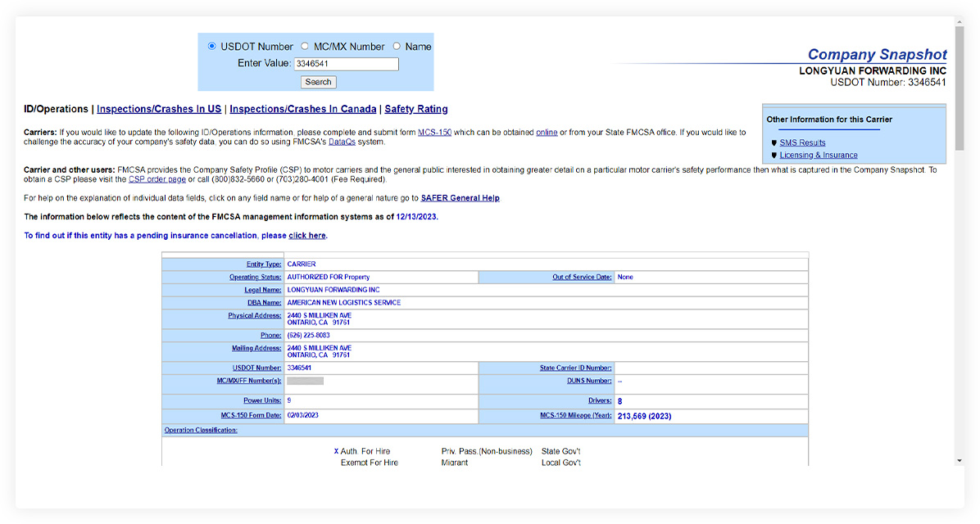The image size is (980, 524).
Task: Select the MC/MX Number radio option
Action: (x=305, y=47)
